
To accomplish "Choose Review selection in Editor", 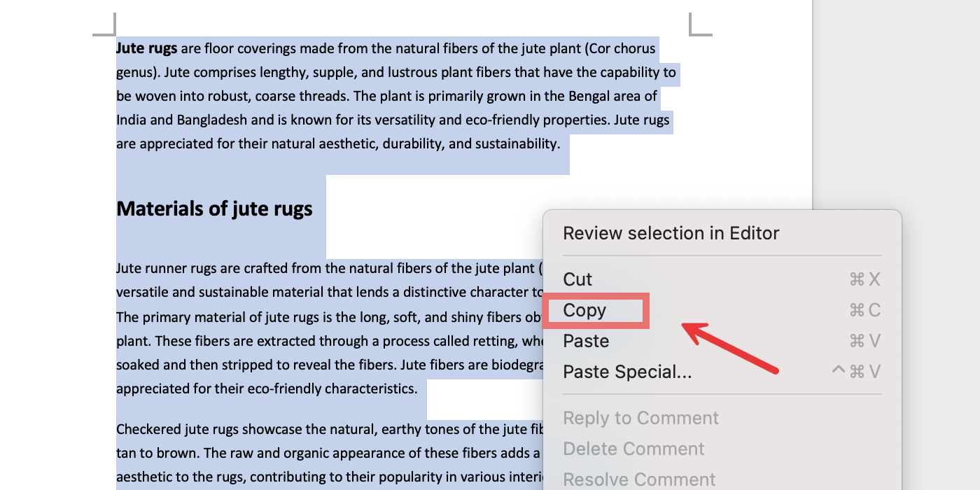I will pyautogui.click(x=671, y=233).
